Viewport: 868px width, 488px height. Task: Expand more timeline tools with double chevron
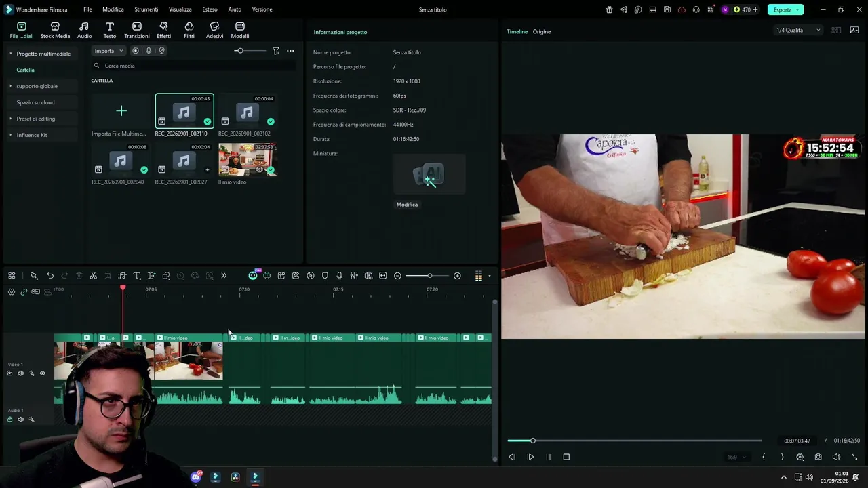coord(224,276)
